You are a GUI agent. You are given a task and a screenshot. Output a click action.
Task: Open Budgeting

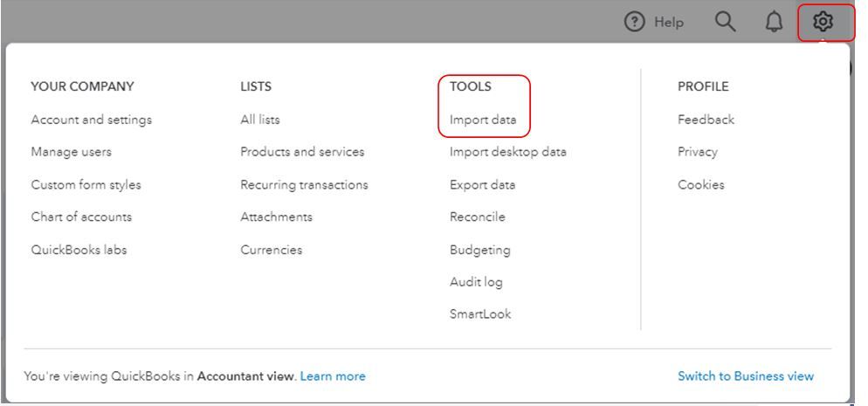pyautogui.click(x=480, y=250)
